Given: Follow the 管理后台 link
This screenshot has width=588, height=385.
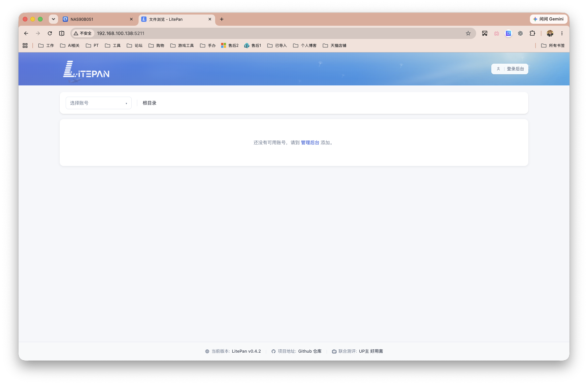Looking at the screenshot, I should [310, 143].
